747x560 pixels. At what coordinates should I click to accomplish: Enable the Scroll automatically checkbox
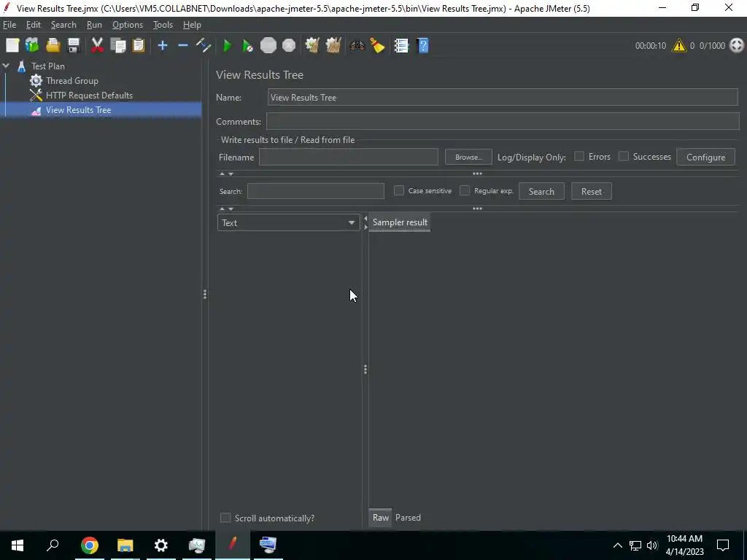[225, 518]
